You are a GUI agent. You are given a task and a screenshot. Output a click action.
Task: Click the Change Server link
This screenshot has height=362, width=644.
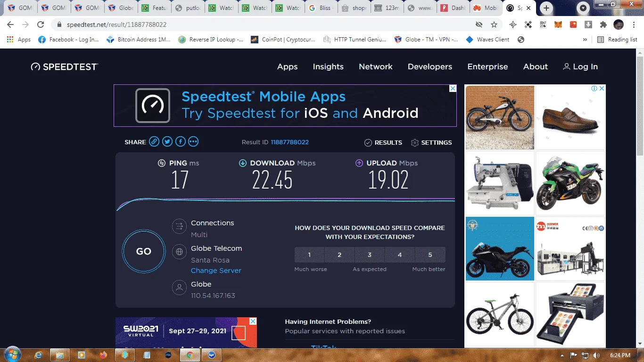click(x=216, y=271)
